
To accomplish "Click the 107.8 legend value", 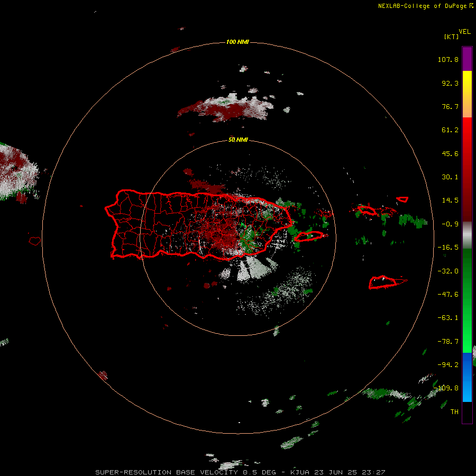I will [448, 59].
